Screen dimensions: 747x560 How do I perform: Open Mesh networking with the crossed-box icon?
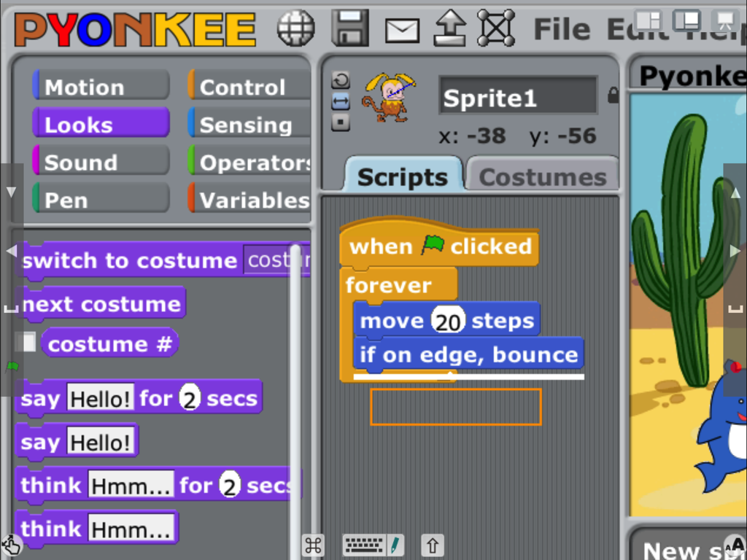pyautogui.click(x=495, y=28)
